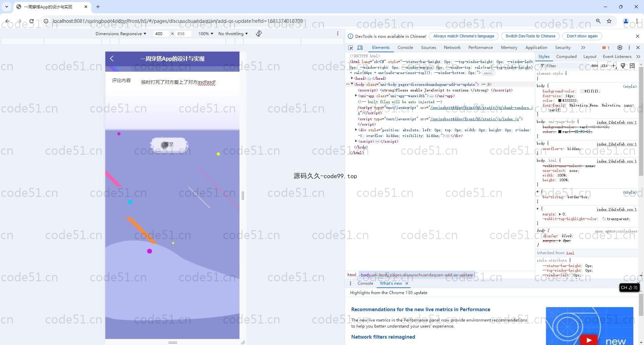The height and width of the screenshot is (345, 644).
Task: Open the console drawer three-dot menu
Action: pyautogui.click(x=351, y=283)
